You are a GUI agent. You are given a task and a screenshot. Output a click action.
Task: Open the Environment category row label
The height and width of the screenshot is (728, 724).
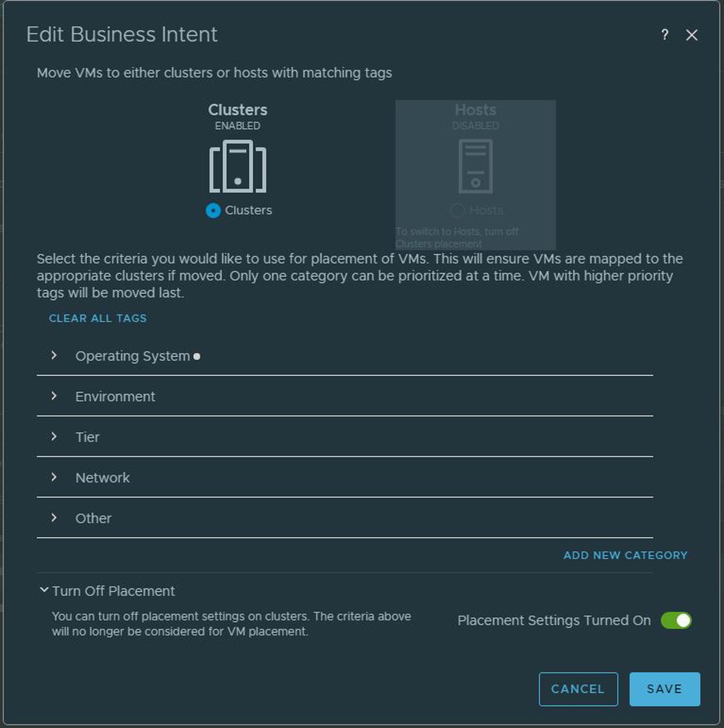(x=115, y=397)
